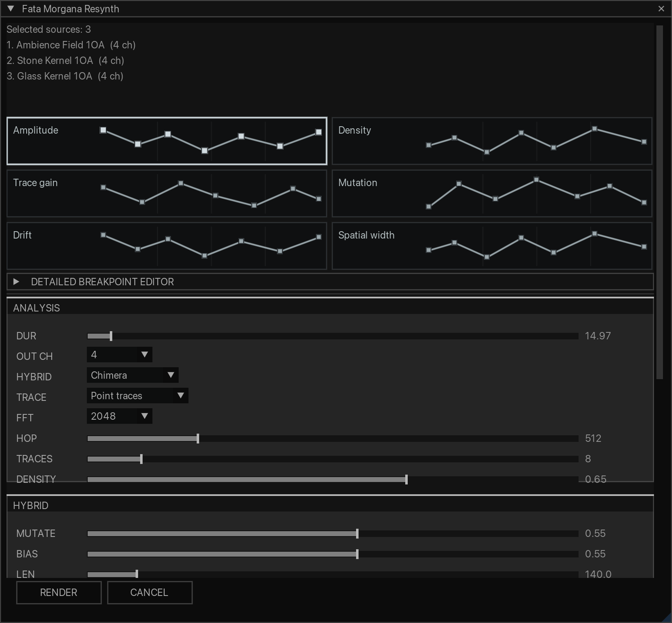Close the Fata Morgana Resynth window

pos(661,9)
